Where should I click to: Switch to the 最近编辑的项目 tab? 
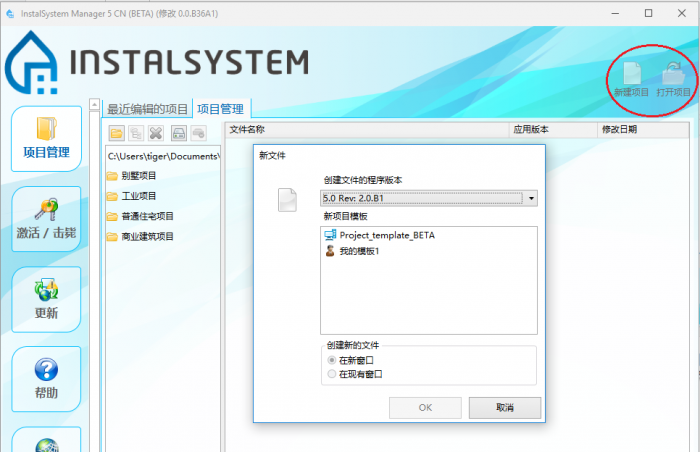tap(147, 109)
